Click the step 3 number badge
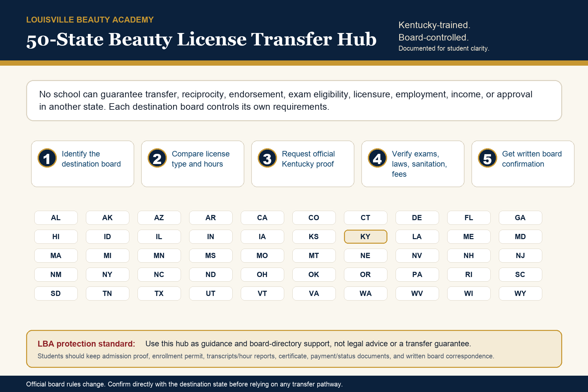The width and height of the screenshot is (588, 392). [x=267, y=158]
